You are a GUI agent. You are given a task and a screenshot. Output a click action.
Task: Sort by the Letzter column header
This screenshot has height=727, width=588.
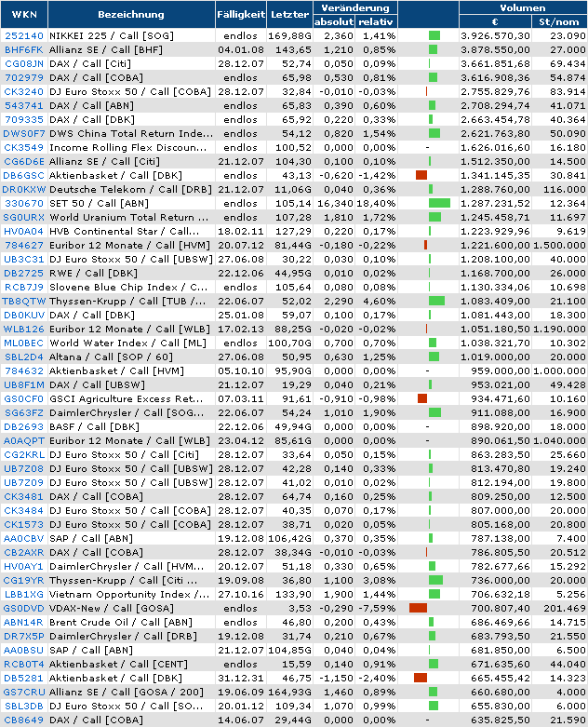click(289, 14)
